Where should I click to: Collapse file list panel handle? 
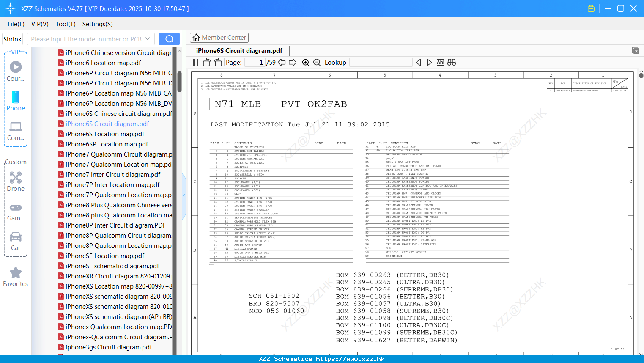(x=184, y=196)
